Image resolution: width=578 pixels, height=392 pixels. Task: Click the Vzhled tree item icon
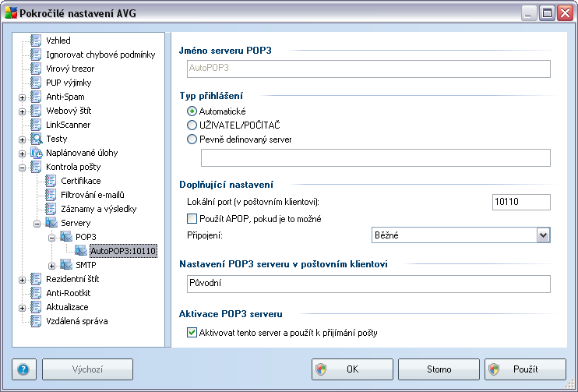[x=36, y=41]
